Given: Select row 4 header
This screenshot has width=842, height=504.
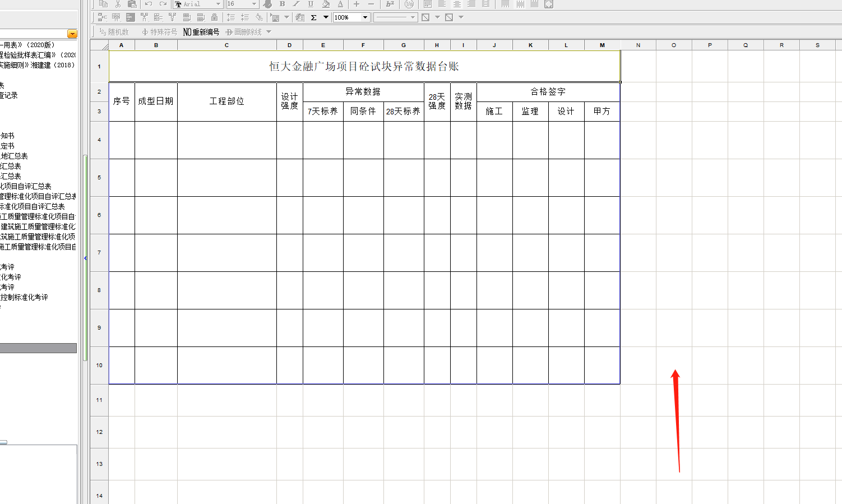Looking at the screenshot, I should pos(99,140).
